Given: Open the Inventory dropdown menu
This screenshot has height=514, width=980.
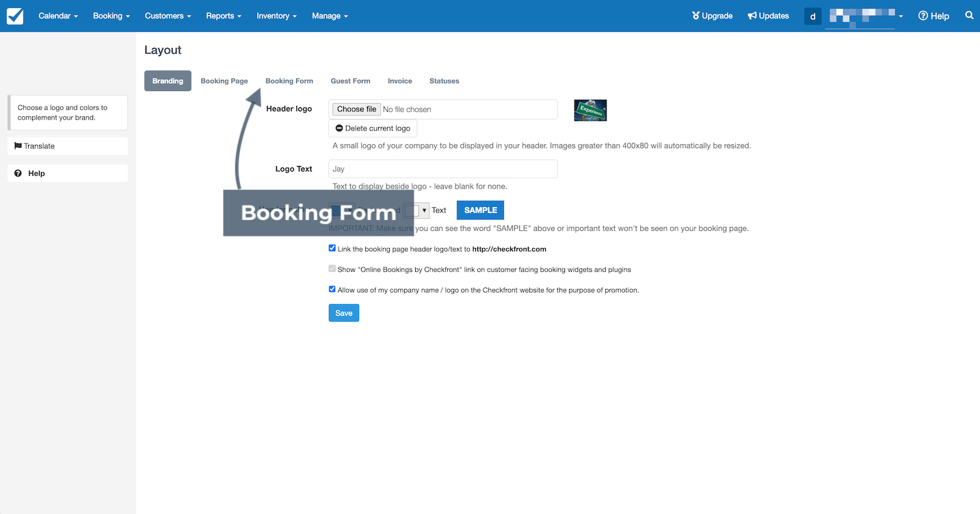Looking at the screenshot, I should pos(277,16).
